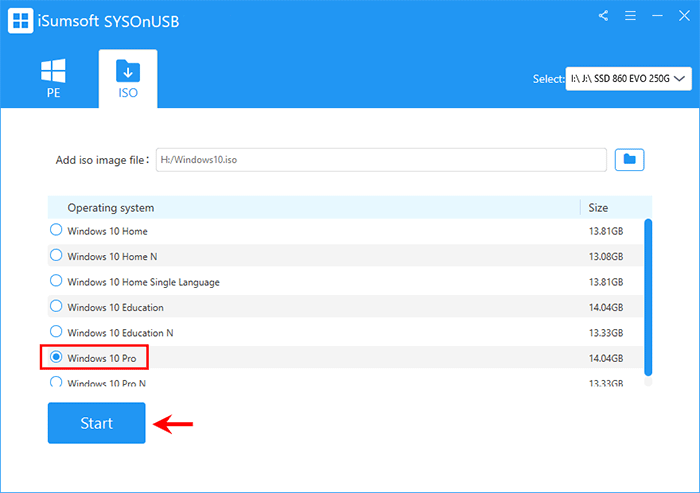The height and width of the screenshot is (493, 700).
Task: Open the hamburger menu icon
Action: (x=630, y=16)
